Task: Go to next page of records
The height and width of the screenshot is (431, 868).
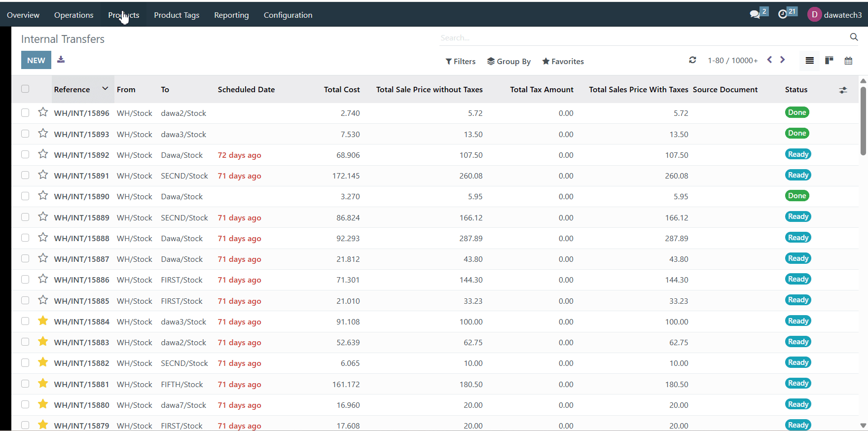Action: pos(782,60)
